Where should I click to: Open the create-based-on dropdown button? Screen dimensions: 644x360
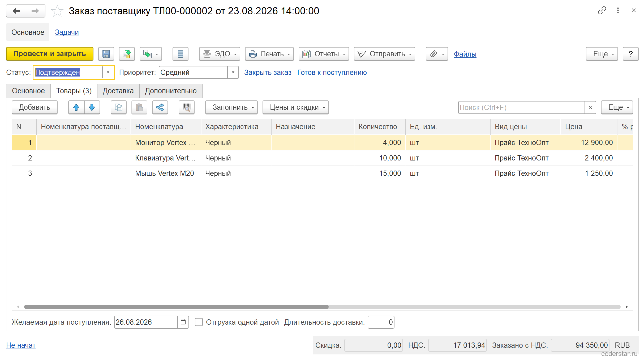point(151,54)
